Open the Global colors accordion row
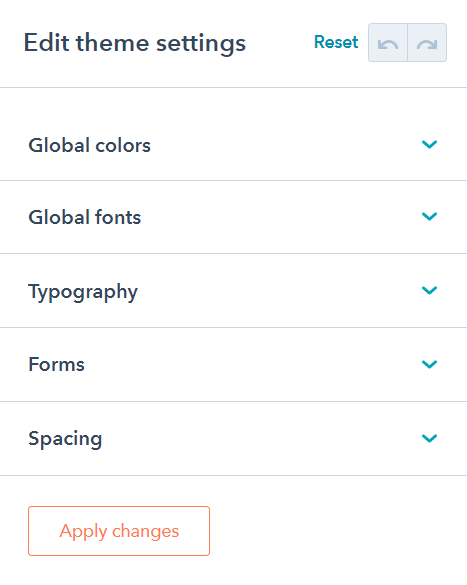The image size is (467, 585). pyautogui.click(x=234, y=145)
